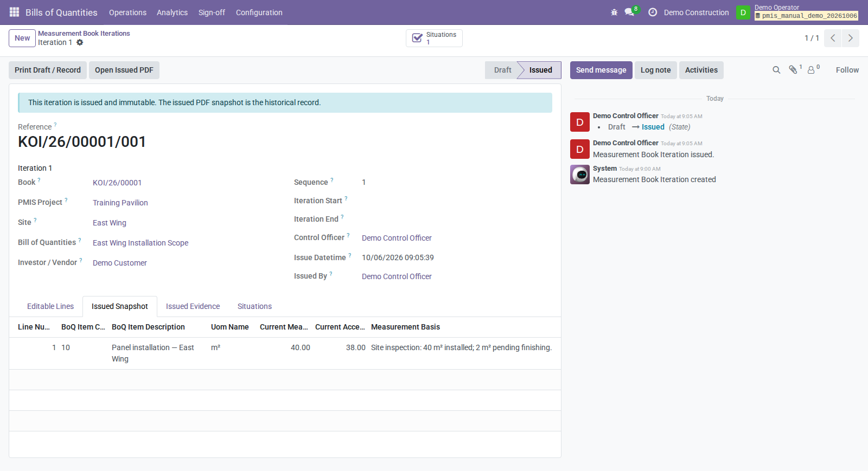Click the Send message button

coord(601,70)
